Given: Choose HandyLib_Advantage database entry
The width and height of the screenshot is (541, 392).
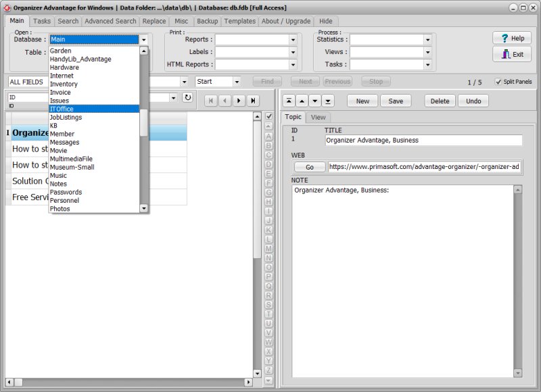Looking at the screenshot, I should pyautogui.click(x=94, y=59).
